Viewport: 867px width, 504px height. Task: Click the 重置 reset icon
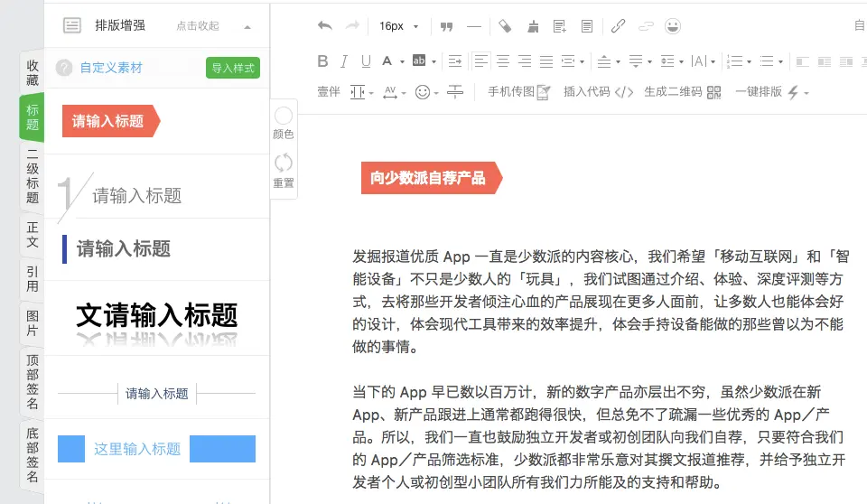tap(284, 163)
